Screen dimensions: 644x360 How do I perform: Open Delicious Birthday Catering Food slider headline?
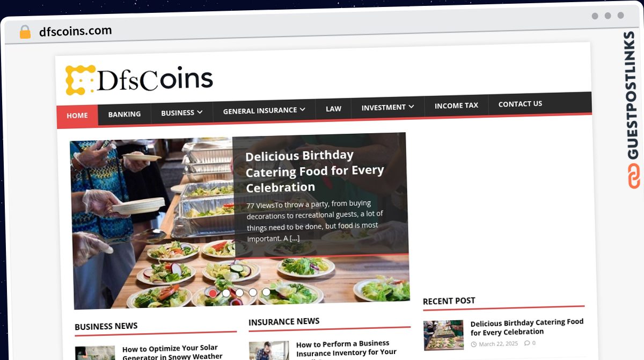(x=315, y=171)
